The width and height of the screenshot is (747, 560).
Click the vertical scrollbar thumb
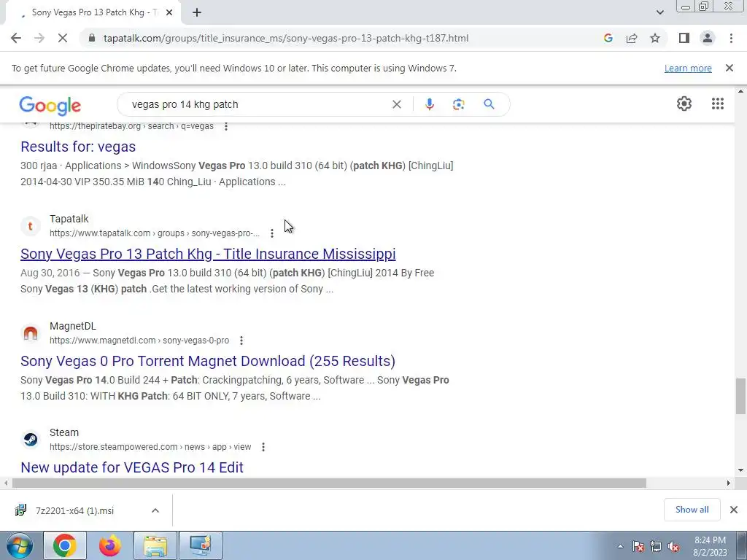tap(740, 396)
